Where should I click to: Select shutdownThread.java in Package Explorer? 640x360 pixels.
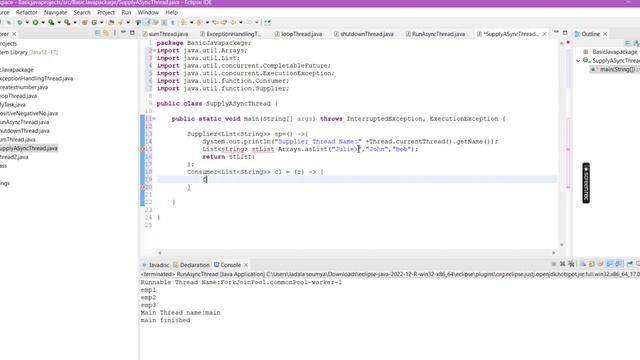24,131
